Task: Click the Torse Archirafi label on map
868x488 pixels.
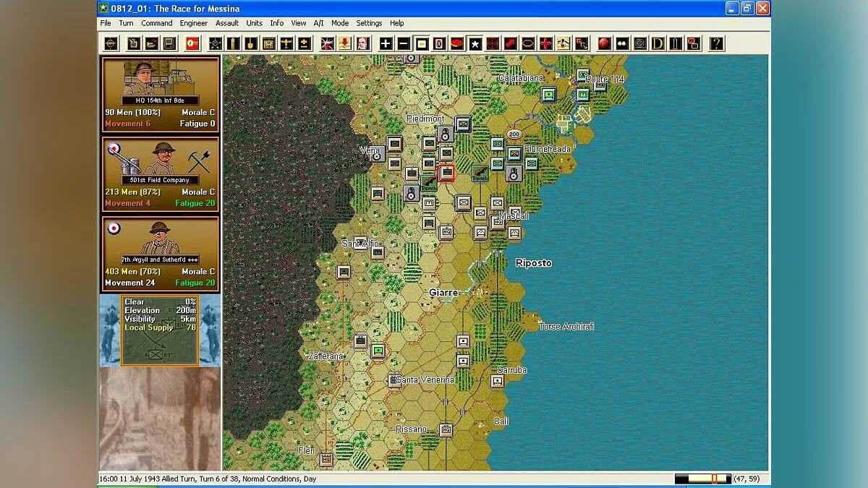Action: pos(566,327)
